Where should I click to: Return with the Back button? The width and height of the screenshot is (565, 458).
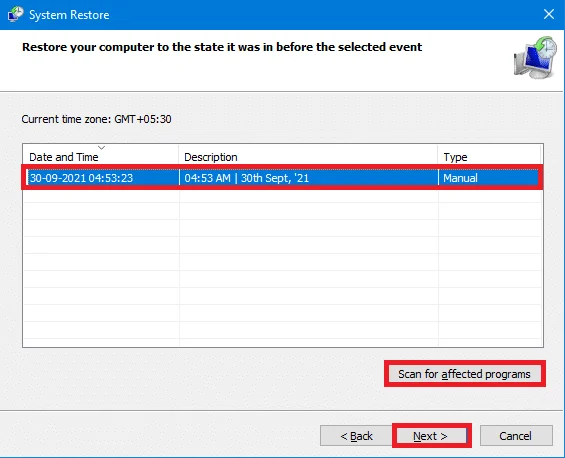pos(356,436)
